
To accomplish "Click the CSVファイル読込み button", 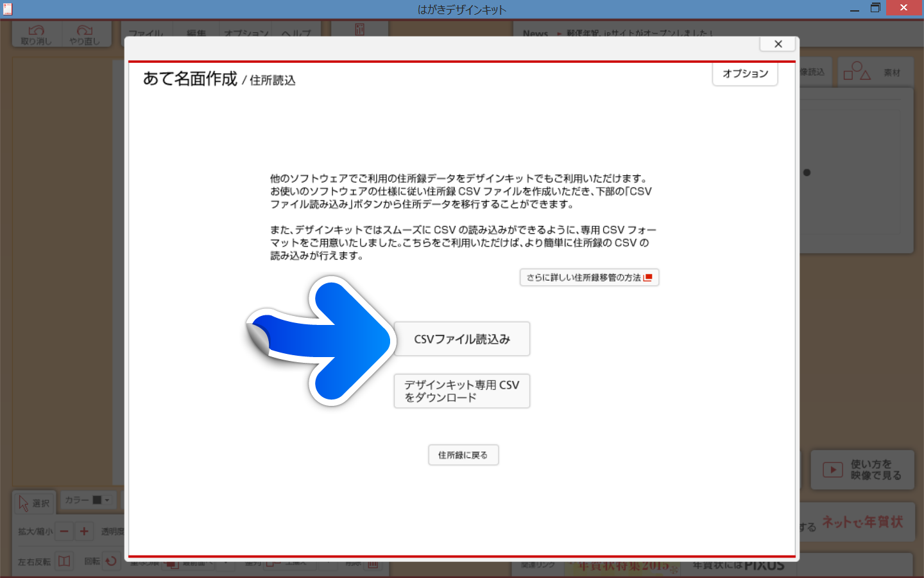I will pyautogui.click(x=461, y=339).
